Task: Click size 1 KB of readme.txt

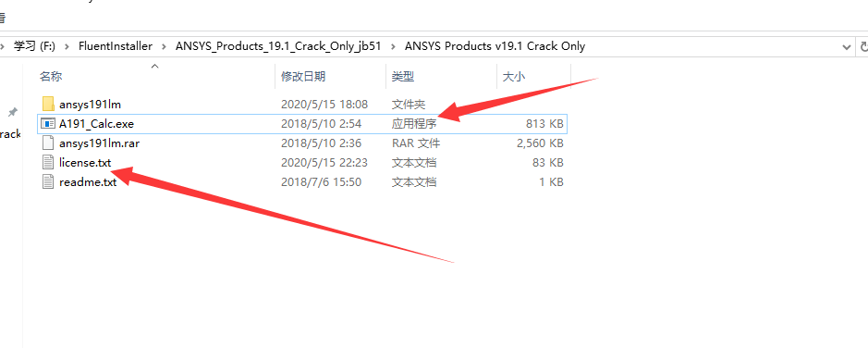Action: (x=551, y=181)
